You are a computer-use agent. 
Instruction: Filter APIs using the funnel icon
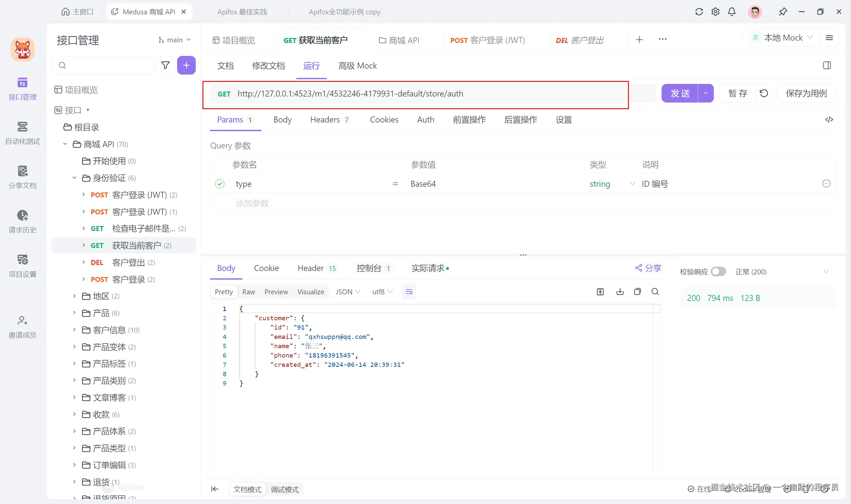pyautogui.click(x=165, y=65)
